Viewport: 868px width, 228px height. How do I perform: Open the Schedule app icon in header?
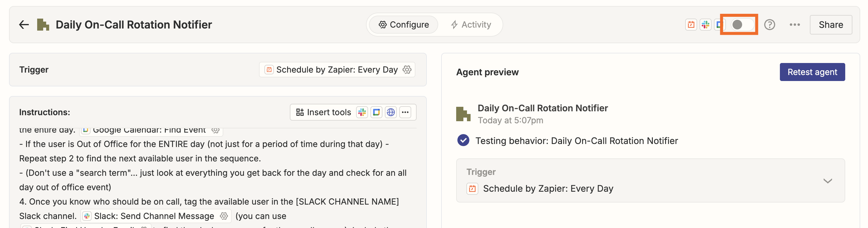(691, 25)
